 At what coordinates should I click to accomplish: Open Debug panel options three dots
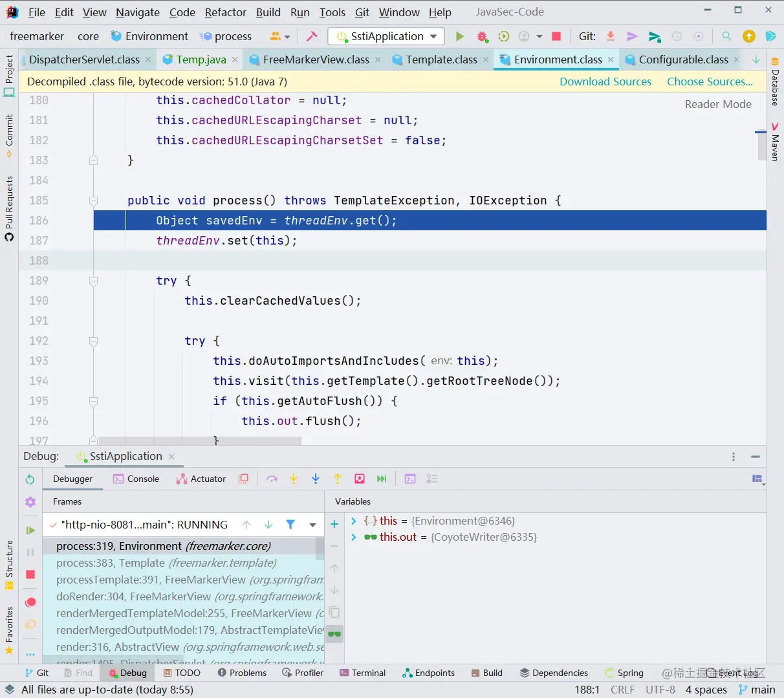[734, 457]
